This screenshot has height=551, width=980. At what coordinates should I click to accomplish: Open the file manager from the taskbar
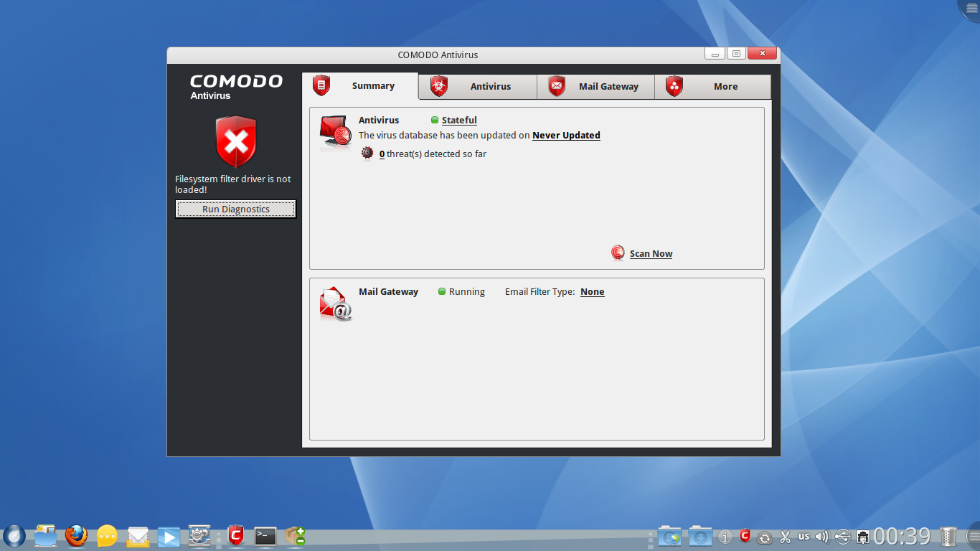click(x=45, y=536)
